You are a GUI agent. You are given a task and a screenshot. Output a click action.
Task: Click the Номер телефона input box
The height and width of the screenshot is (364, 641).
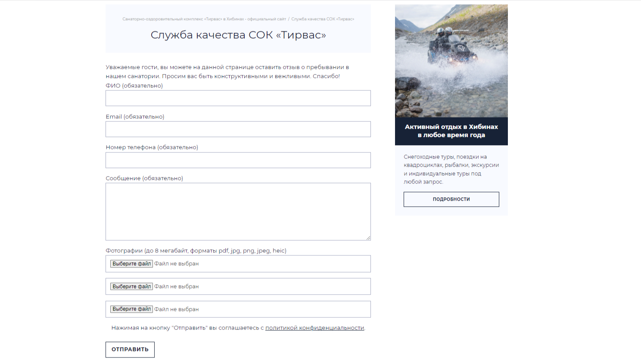[238, 160]
